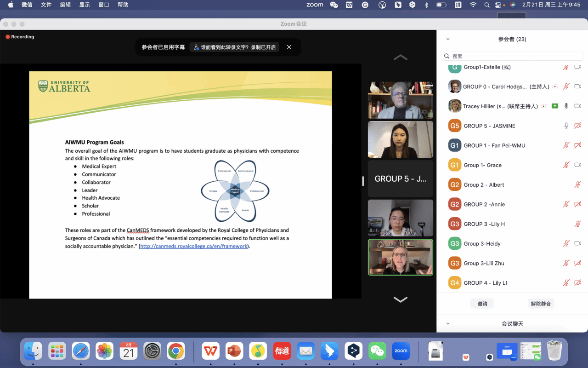
Task: Open the canmeds.royalcollege.ca framework link
Action: [193, 247]
